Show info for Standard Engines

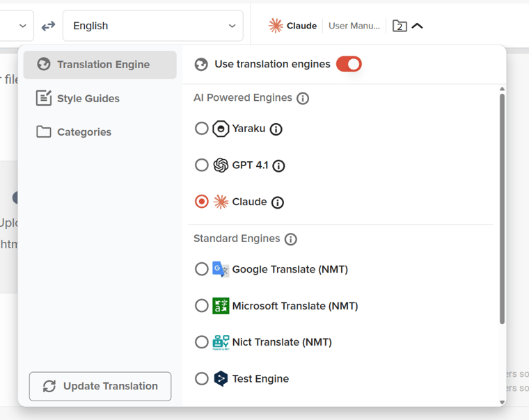pyautogui.click(x=290, y=239)
